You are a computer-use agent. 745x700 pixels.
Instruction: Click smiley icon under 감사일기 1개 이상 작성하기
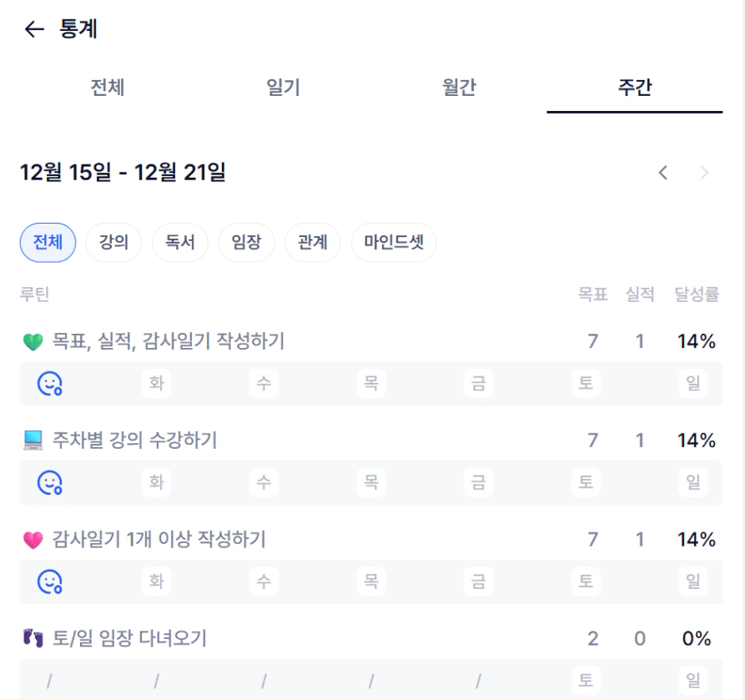click(50, 582)
